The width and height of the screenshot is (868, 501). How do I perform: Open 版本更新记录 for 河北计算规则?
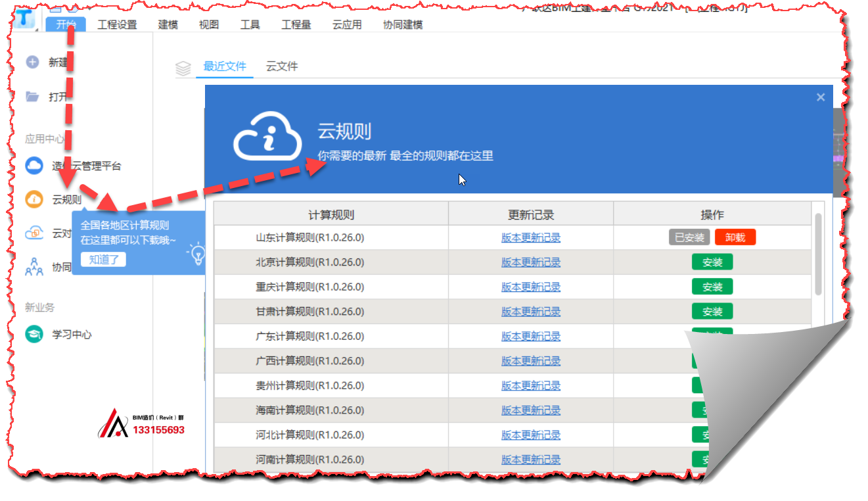(x=531, y=435)
